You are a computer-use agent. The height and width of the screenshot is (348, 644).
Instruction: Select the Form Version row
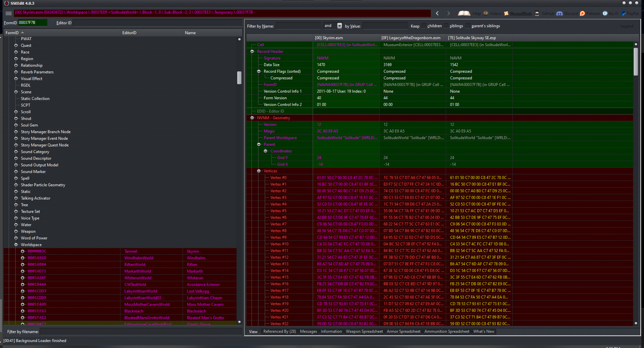point(440,98)
